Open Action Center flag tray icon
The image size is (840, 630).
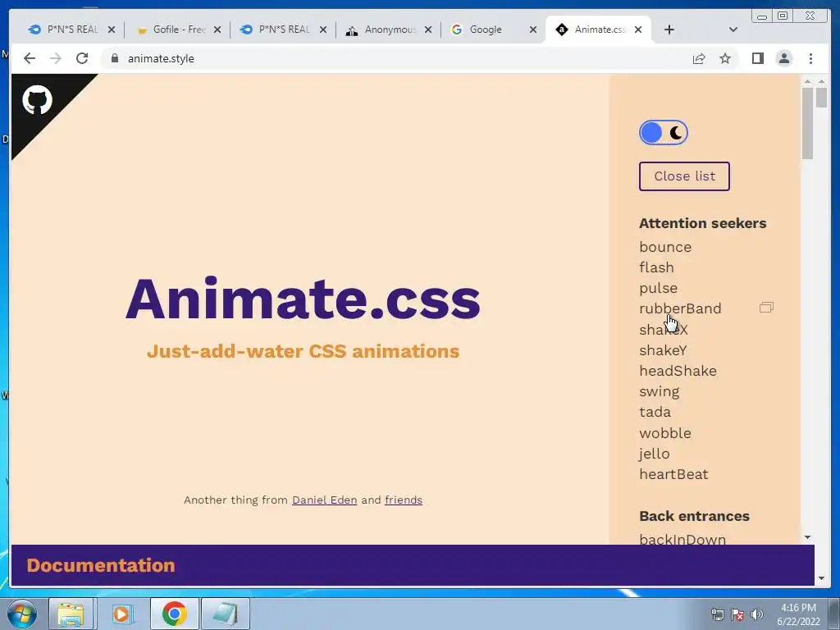pos(737,614)
